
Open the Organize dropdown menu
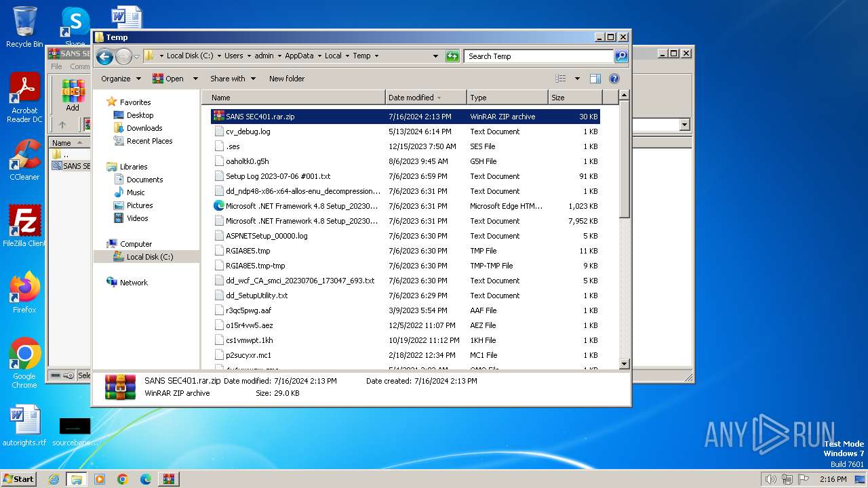tap(121, 79)
